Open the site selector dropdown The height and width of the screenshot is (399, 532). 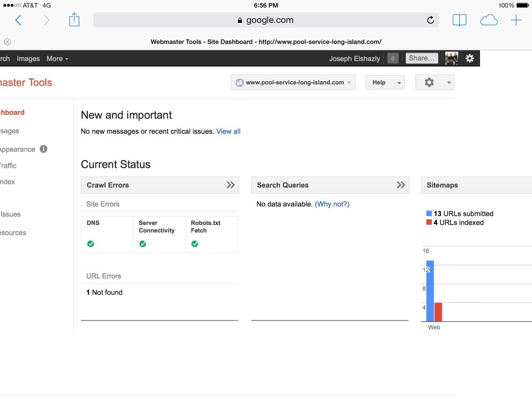pos(293,83)
